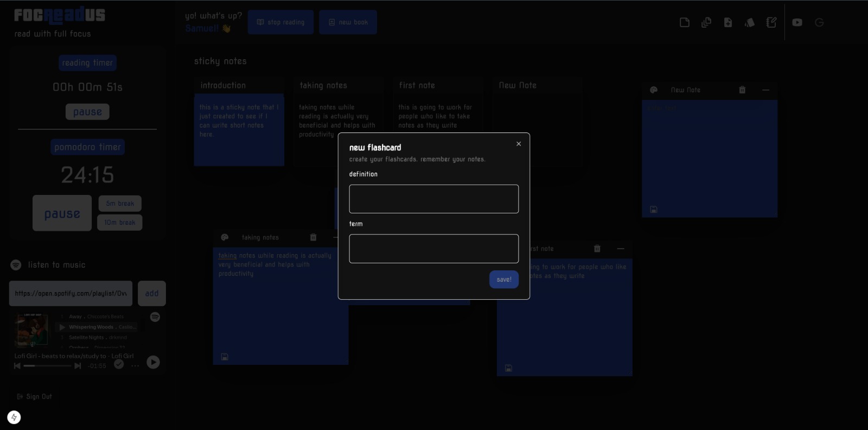Open color palette on floating New Note
The image size is (868, 430).
coord(654,90)
